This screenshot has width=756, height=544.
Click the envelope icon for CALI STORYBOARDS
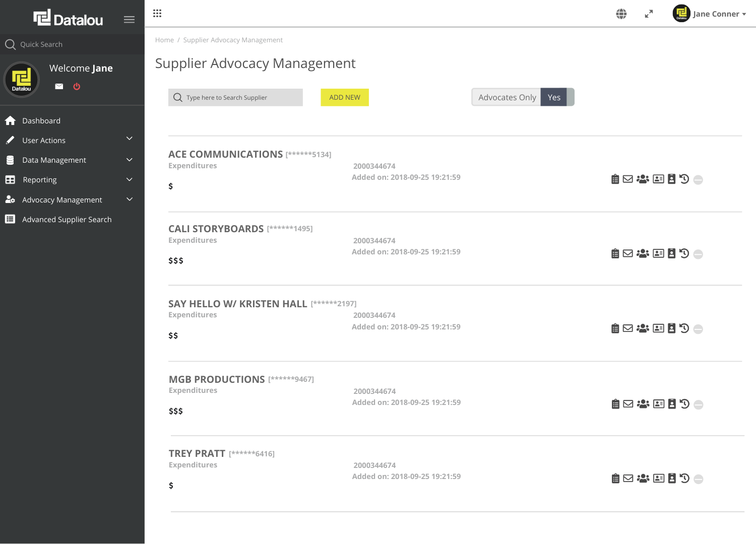pyautogui.click(x=627, y=253)
